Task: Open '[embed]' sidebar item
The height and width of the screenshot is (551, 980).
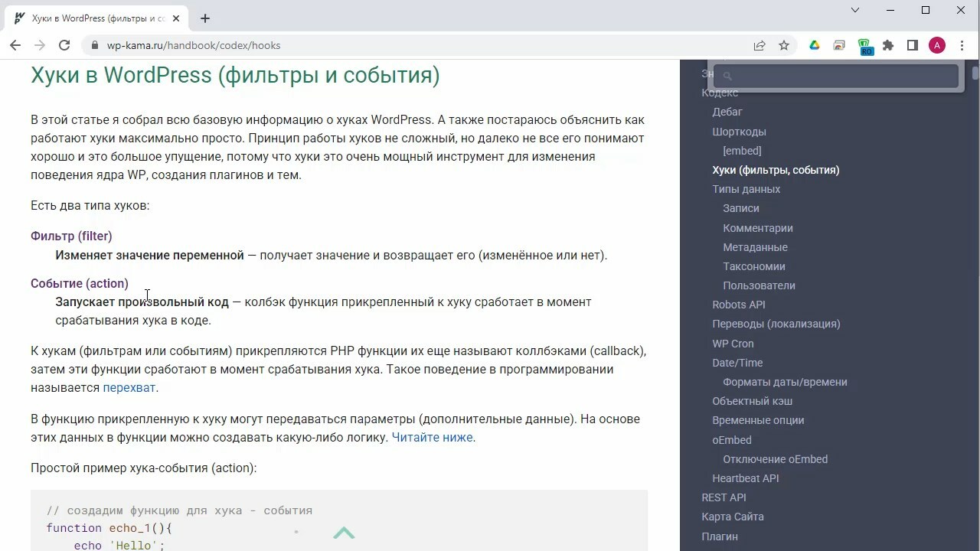Action: [x=742, y=151]
